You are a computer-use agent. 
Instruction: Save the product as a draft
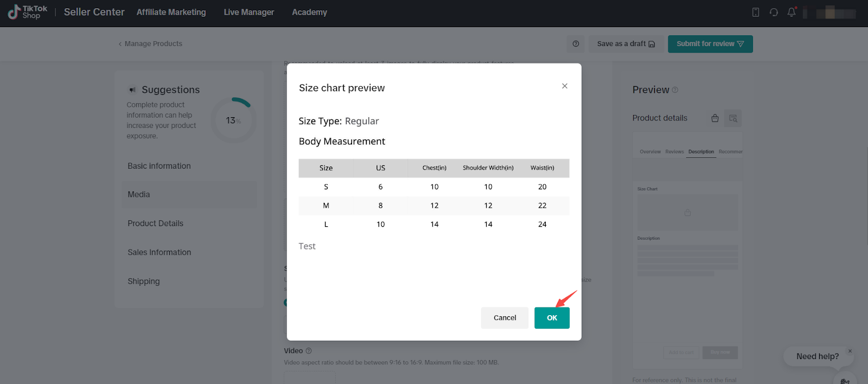pos(626,44)
